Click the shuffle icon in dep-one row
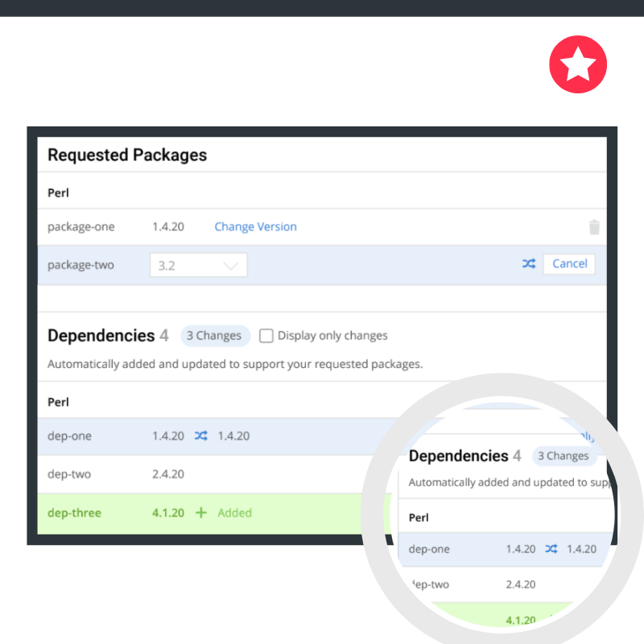Viewport: 644px width, 644px height. click(200, 436)
